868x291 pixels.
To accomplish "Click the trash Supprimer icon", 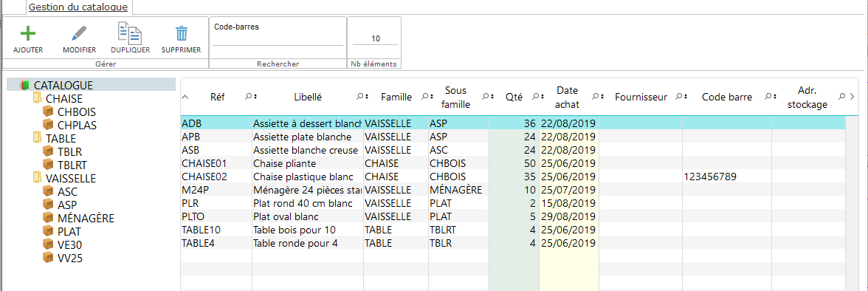I will (181, 33).
